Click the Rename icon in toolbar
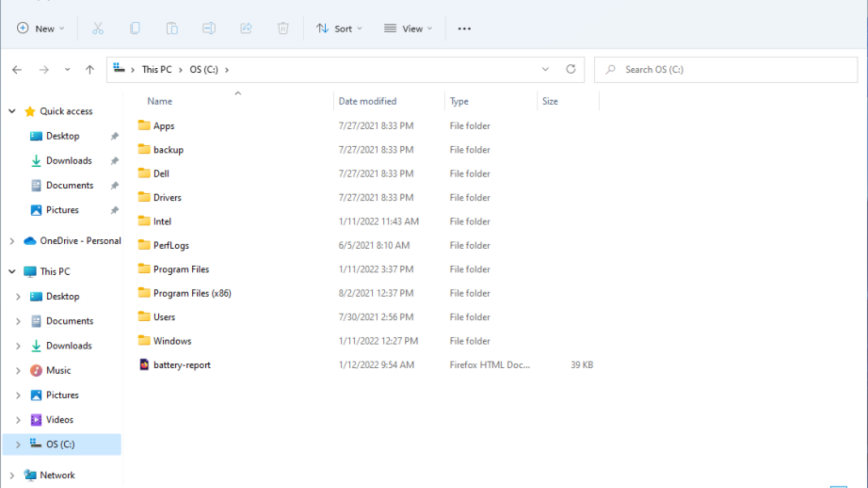This screenshot has width=868, height=488. (x=209, y=28)
